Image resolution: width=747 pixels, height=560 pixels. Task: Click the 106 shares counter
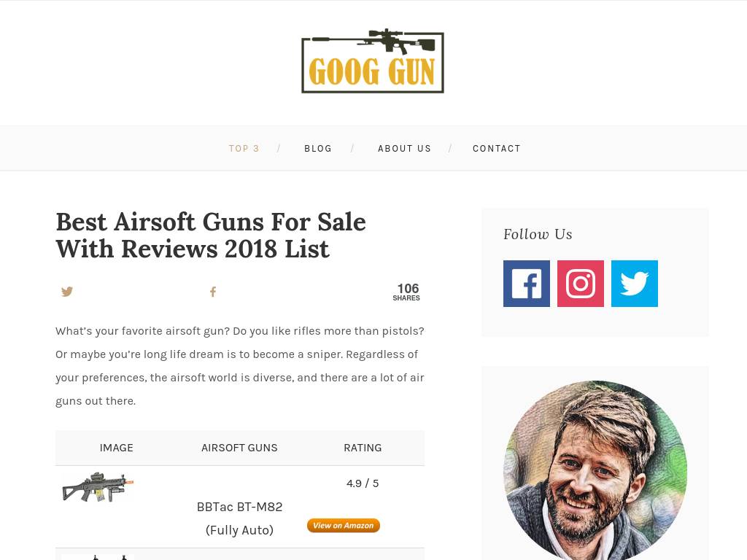pyautogui.click(x=407, y=292)
